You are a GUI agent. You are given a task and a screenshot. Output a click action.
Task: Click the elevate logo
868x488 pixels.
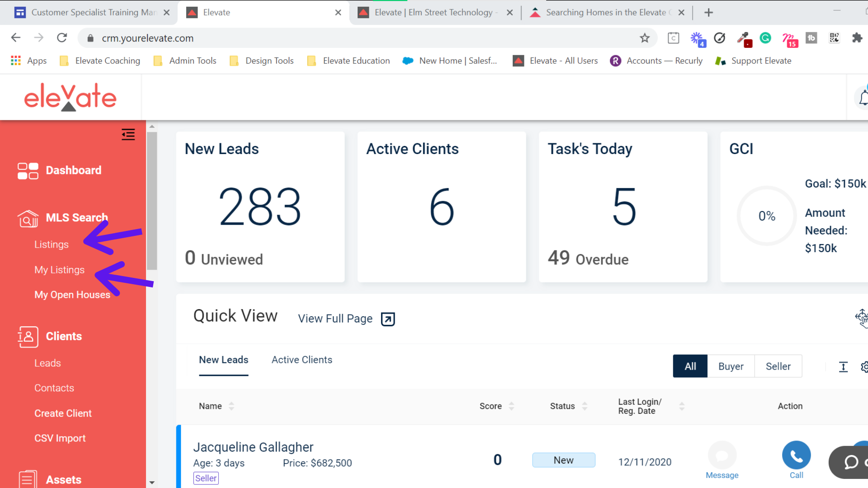[70, 97]
